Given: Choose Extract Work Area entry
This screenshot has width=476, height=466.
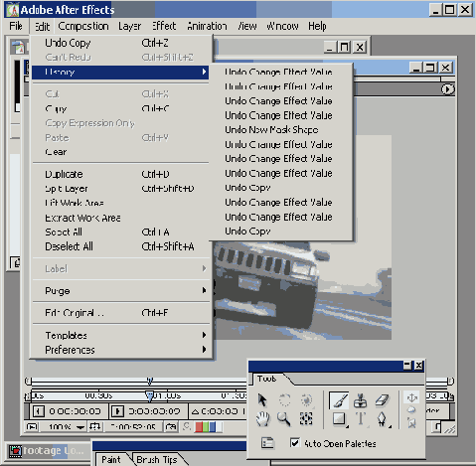Looking at the screenshot, I should [120, 218].
